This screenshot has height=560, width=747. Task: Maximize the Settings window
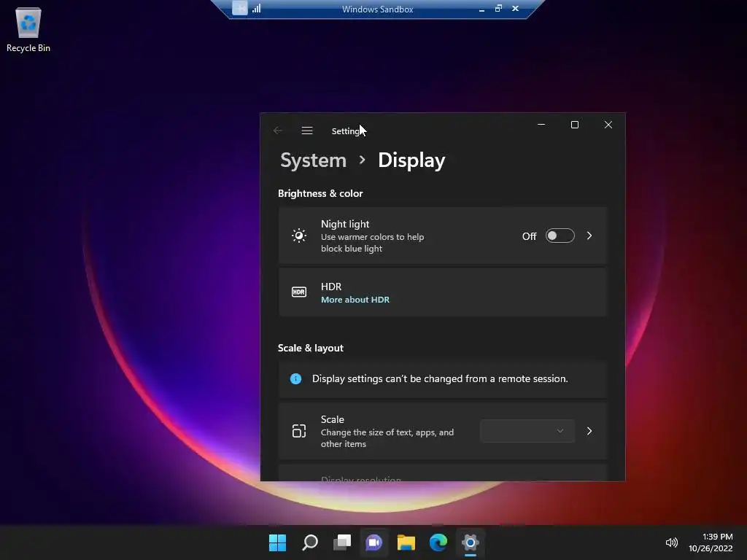coord(575,125)
